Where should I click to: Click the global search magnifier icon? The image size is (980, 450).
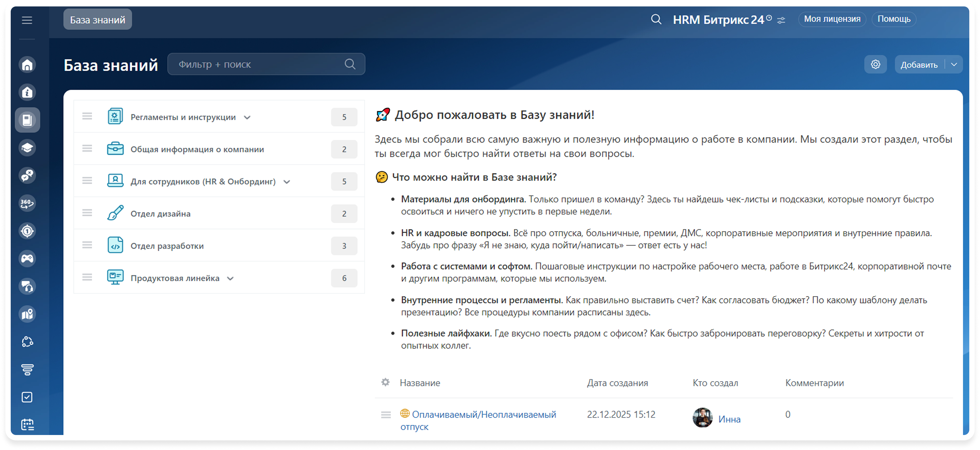click(x=656, y=19)
